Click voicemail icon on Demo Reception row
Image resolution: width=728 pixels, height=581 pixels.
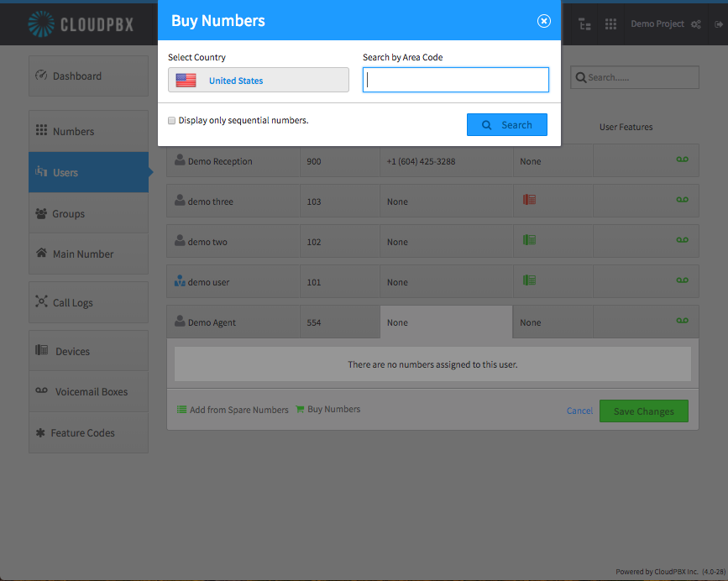682,160
